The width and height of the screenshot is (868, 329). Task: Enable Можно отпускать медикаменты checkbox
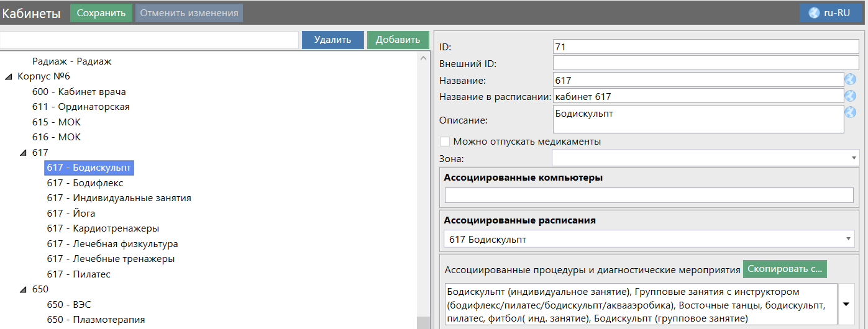coord(445,142)
